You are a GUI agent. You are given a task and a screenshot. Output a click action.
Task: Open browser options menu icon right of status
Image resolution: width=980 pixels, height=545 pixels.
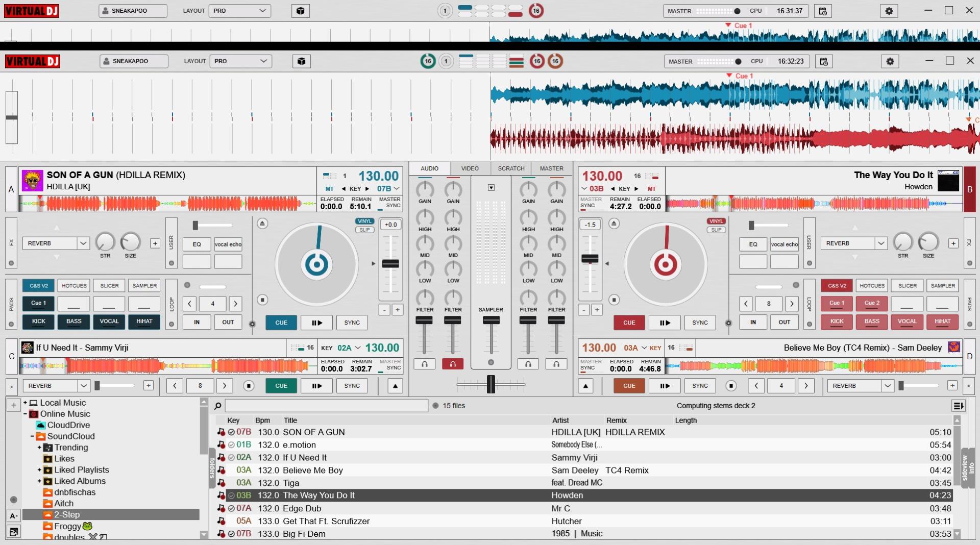click(958, 406)
